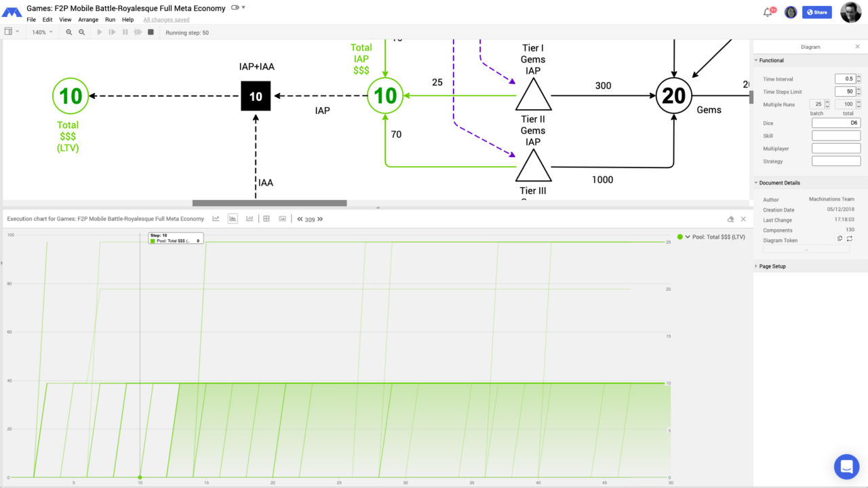This screenshot has height=488, width=868.
Task: Click the step 10 marker on chart
Action: (140, 477)
